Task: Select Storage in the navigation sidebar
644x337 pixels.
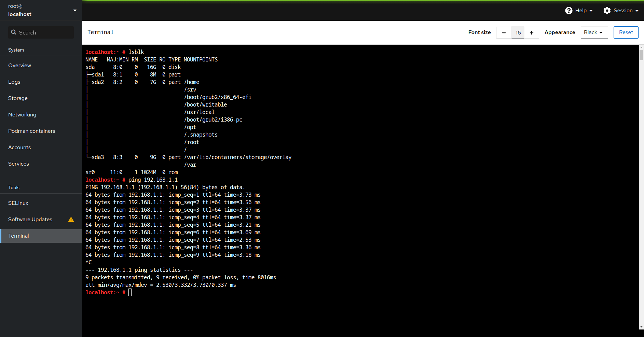Action: pyautogui.click(x=18, y=98)
